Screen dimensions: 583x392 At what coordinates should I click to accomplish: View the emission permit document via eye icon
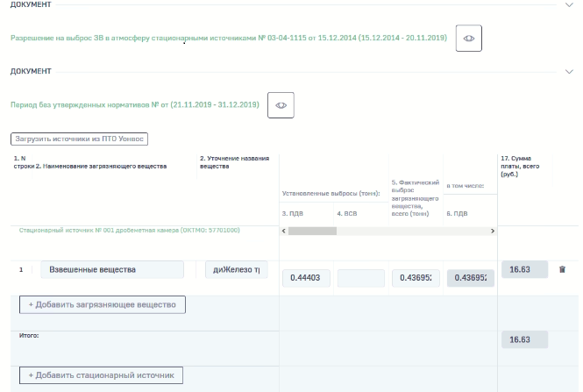(469, 39)
